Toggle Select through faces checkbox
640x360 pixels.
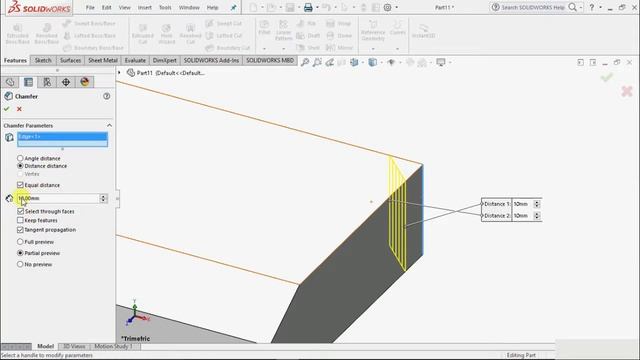coord(20,211)
